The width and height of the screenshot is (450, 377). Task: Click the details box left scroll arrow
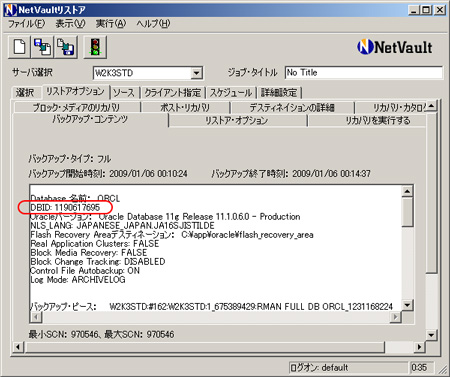click(x=36, y=317)
